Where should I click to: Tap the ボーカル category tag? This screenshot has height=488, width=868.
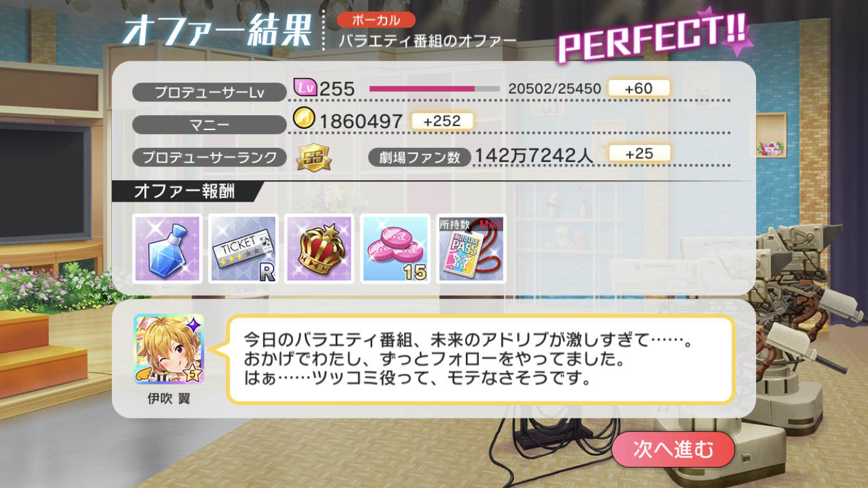pyautogui.click(x=376, y=20)
